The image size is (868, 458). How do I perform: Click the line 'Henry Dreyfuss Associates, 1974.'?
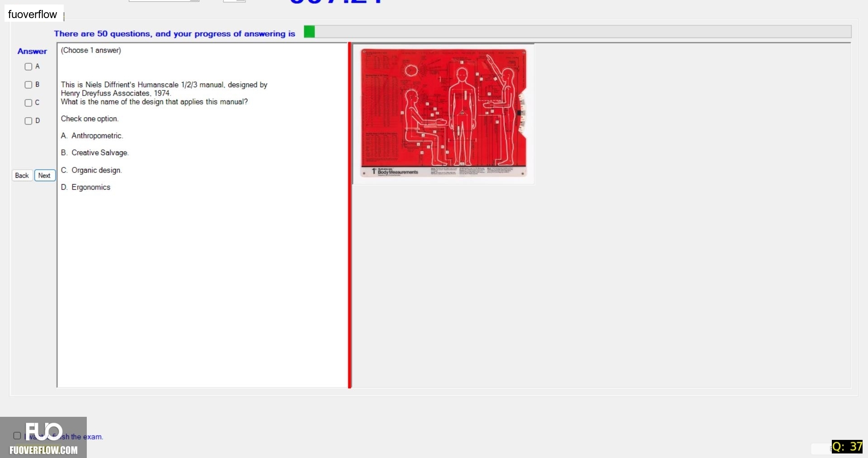point(116,93)
